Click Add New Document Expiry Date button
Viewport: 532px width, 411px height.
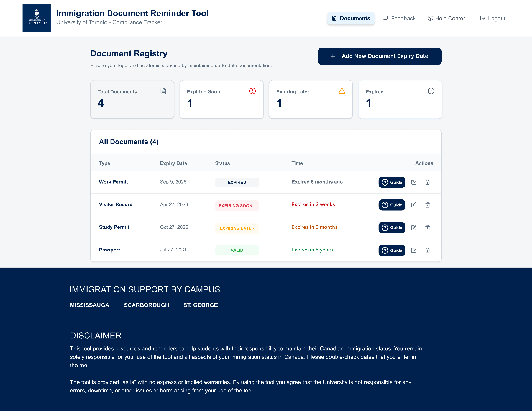[x=380, y=56]
